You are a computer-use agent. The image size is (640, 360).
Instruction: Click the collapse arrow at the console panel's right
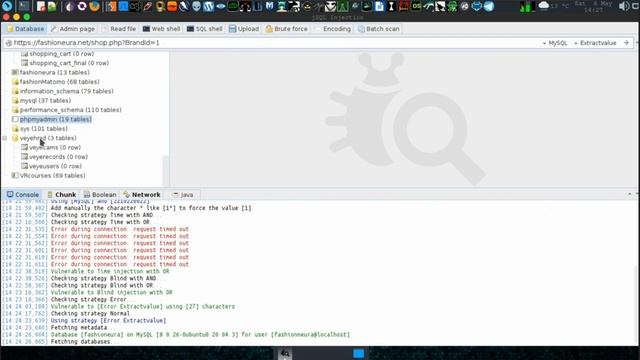[630, 194]
